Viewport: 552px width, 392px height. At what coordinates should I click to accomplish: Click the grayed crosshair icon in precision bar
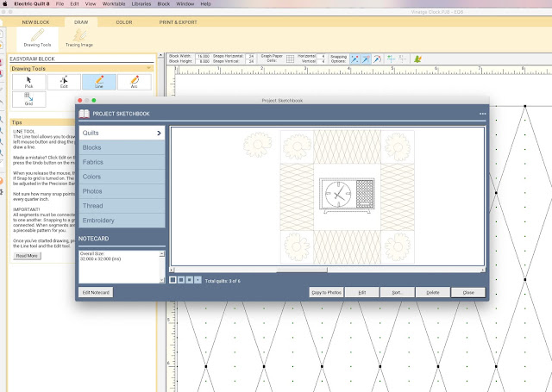coord(403,59)
